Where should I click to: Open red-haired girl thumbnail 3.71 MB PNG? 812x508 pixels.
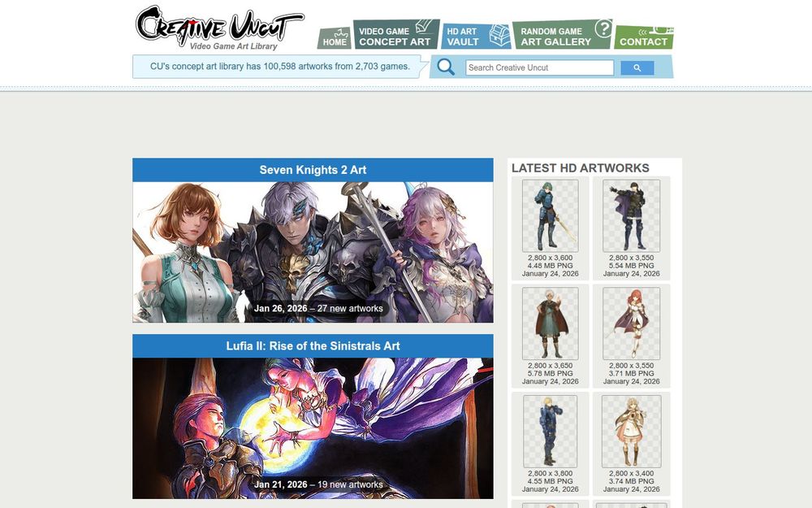pos(631,323)
